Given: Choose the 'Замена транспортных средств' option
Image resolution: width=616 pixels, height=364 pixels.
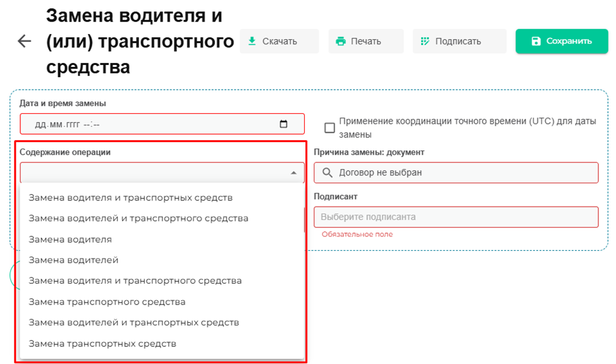Looking at the screenshot, I should tap(102, 344).
